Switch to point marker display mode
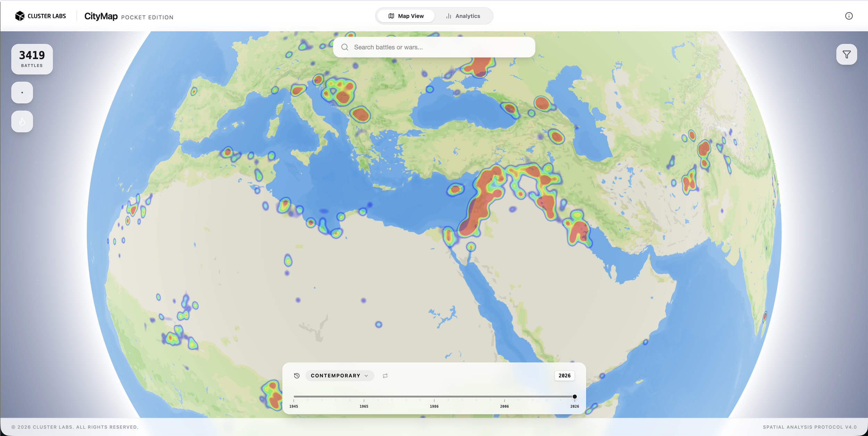 (22, 93)
